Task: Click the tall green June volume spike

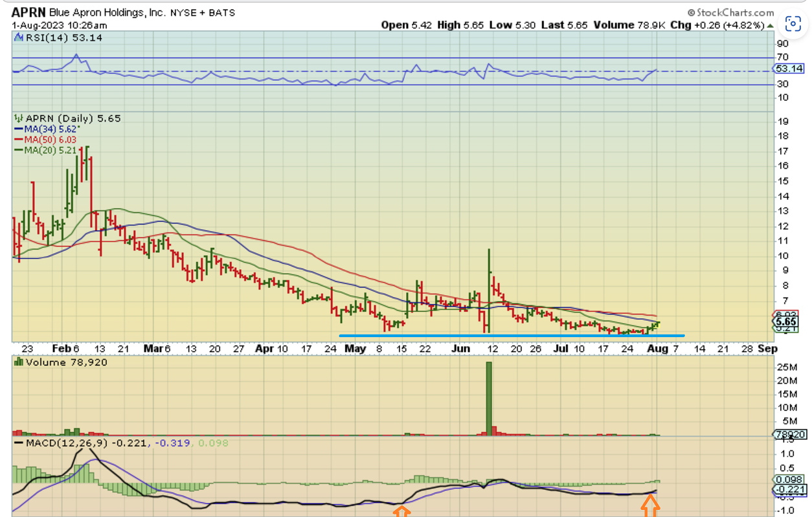Action: pos(489,396)
